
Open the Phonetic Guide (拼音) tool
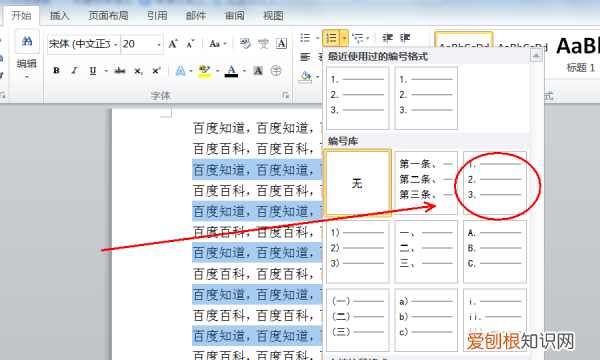pyautogui.click(x=263, y=44)
